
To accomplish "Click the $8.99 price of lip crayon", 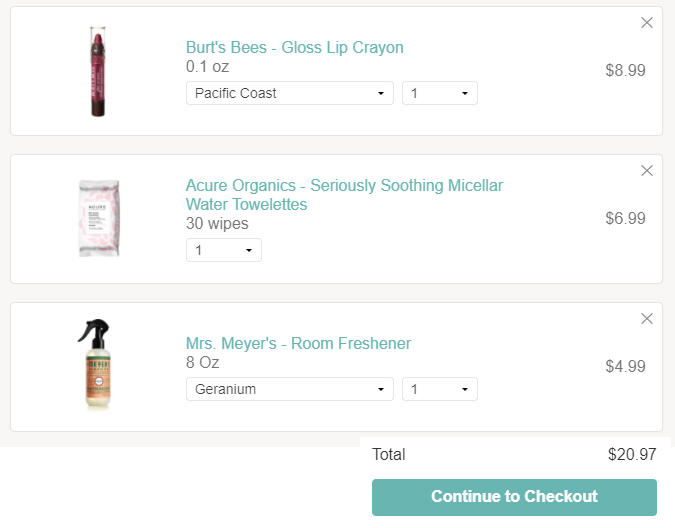I will [x=625, y=70].
